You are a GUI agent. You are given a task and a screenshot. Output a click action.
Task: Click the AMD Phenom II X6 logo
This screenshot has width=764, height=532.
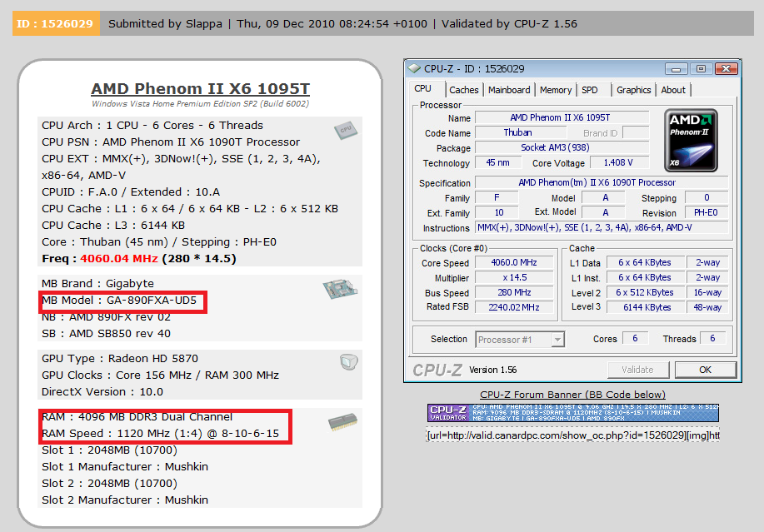coord(691,141)
